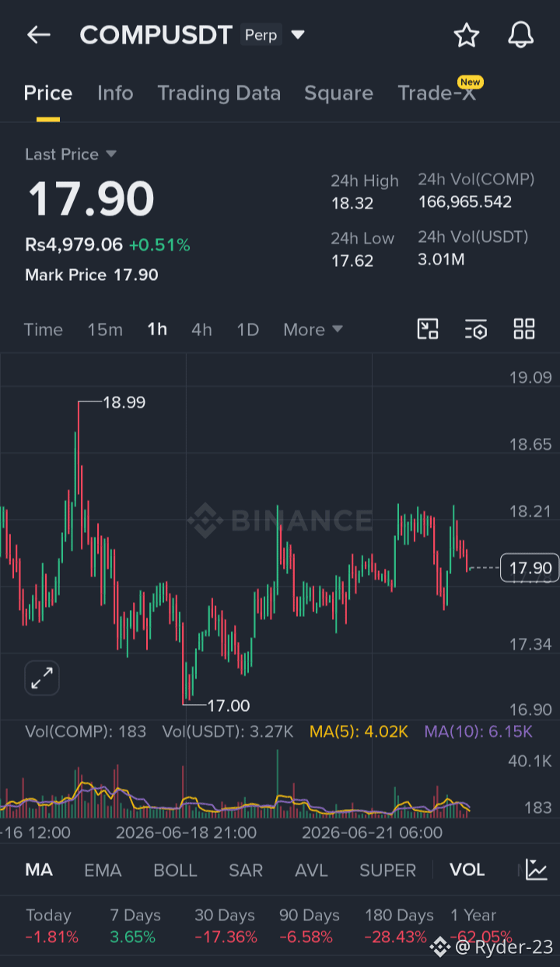The height and width of the screenshot is (967, 560).
Task: Open the Trade-X tab
Action: (x=436, y=93)
